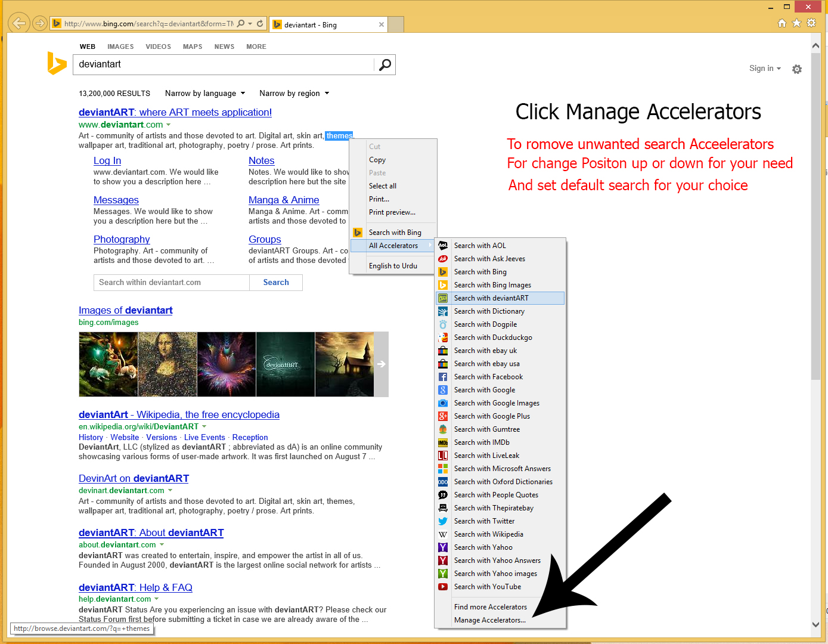The width and height of the screenshot is (828, 644).
Task: Click the Dictionary accelerator icon
Action: (443, 311)
